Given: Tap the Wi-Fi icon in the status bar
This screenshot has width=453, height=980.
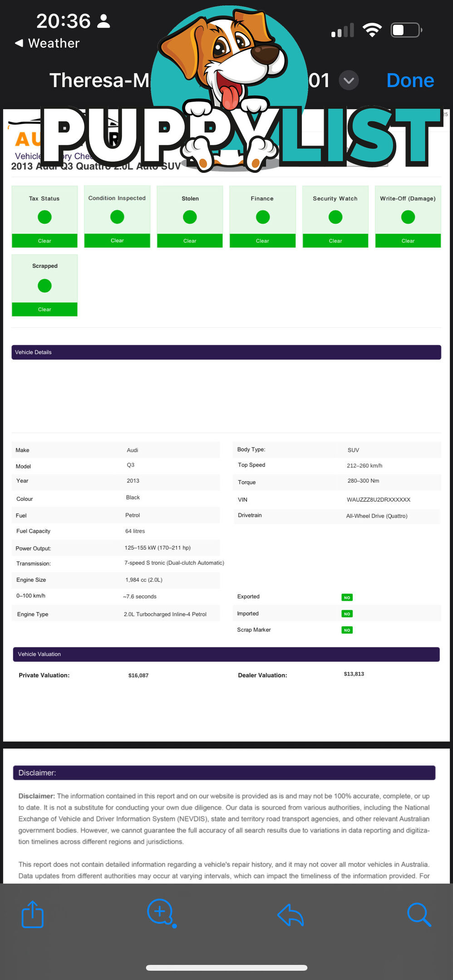Looking at the screenshot, I should [x=372, y=30].
